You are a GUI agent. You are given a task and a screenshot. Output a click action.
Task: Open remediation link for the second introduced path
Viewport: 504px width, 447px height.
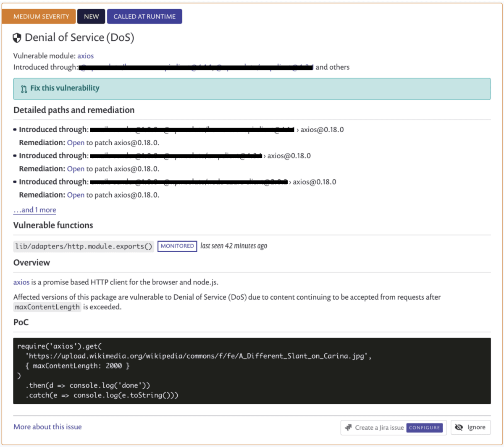[76, 169]
